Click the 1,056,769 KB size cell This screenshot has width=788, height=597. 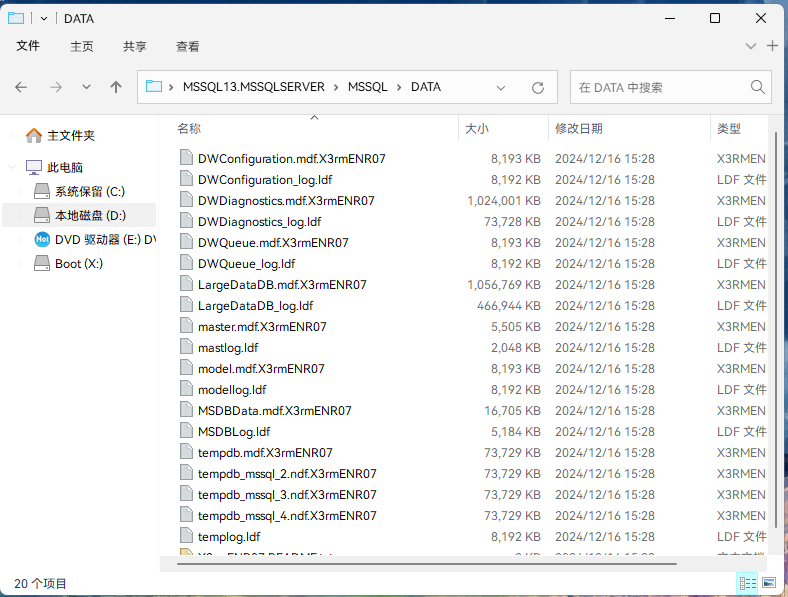(x=504, y=285)
